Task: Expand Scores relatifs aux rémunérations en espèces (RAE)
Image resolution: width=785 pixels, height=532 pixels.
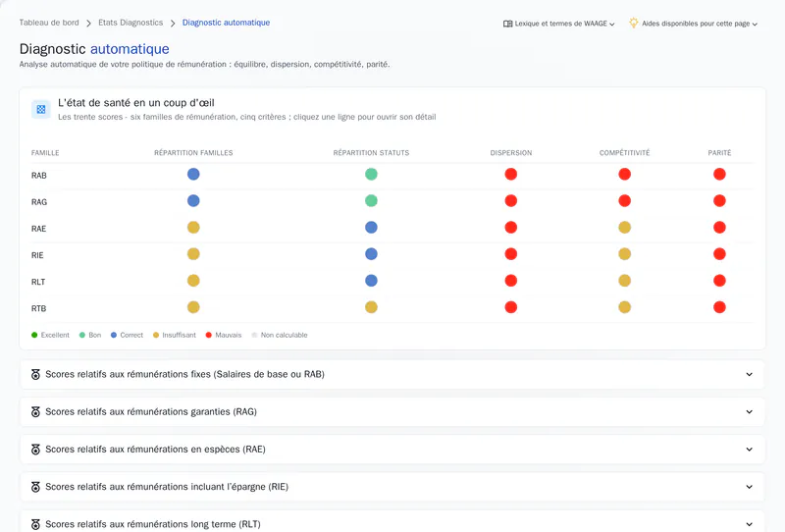Action: 392,450
